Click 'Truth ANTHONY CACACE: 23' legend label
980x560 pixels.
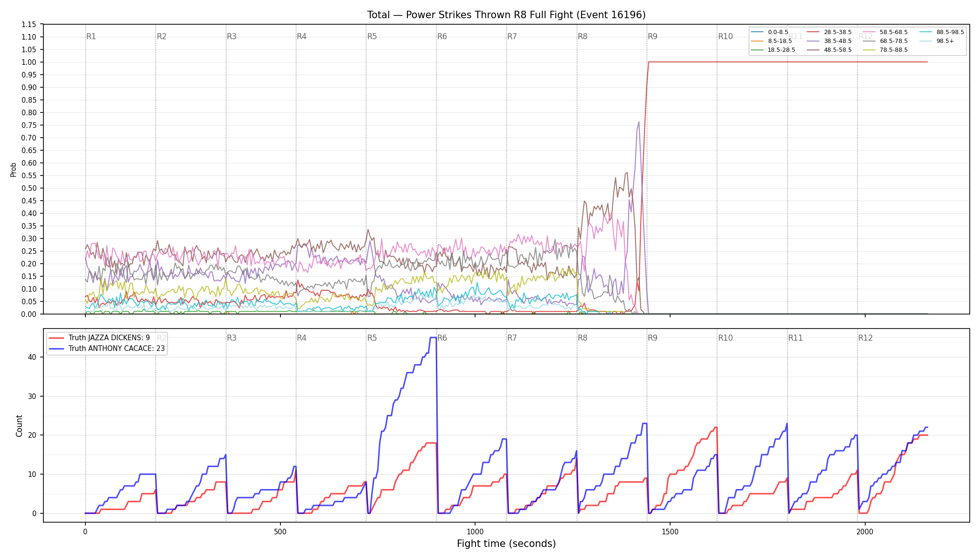(x=117, y=349)
